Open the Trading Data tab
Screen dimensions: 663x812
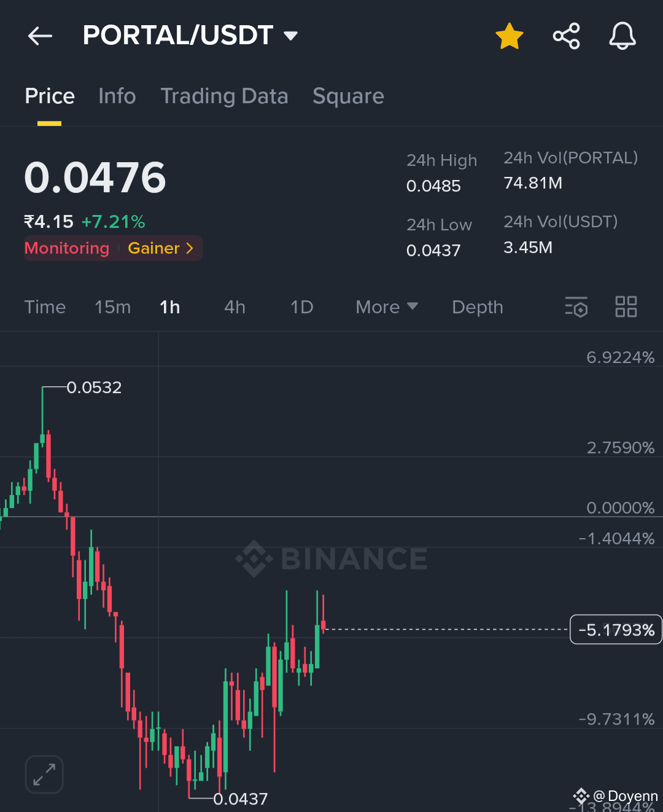pos(224,96)
